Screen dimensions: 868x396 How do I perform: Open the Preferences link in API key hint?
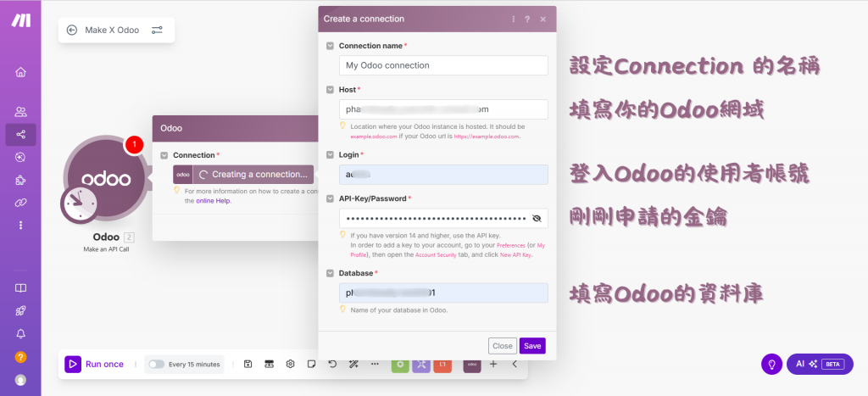(x=511, y=245)
